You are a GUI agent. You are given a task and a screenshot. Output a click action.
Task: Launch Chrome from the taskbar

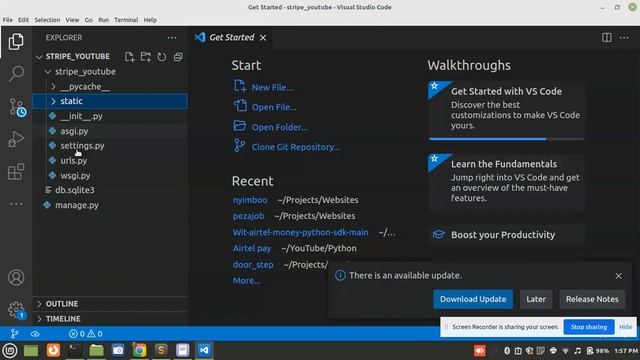pos(139,350)
